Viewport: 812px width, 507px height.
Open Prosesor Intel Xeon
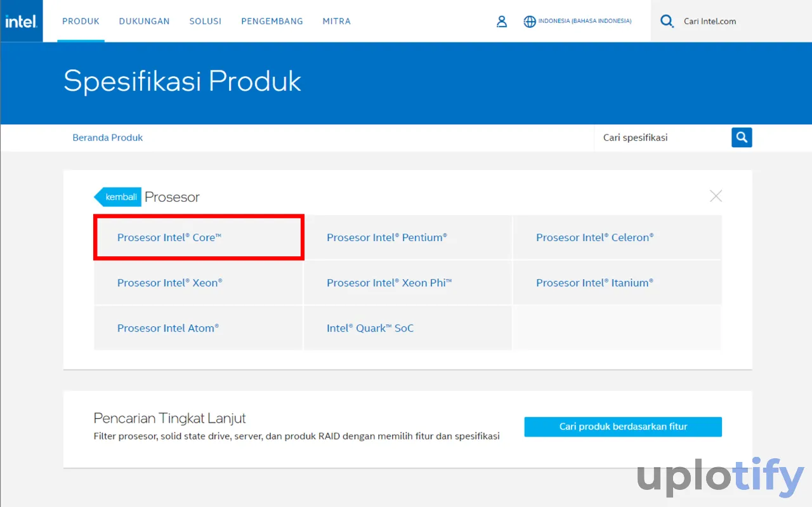point(198,282)
